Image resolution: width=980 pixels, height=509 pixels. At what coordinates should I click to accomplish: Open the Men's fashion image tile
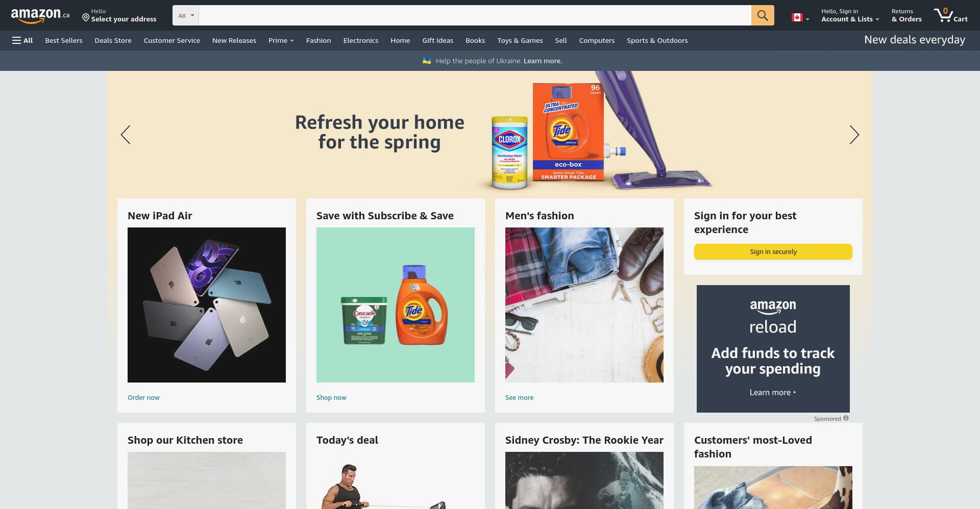(584, 304)
